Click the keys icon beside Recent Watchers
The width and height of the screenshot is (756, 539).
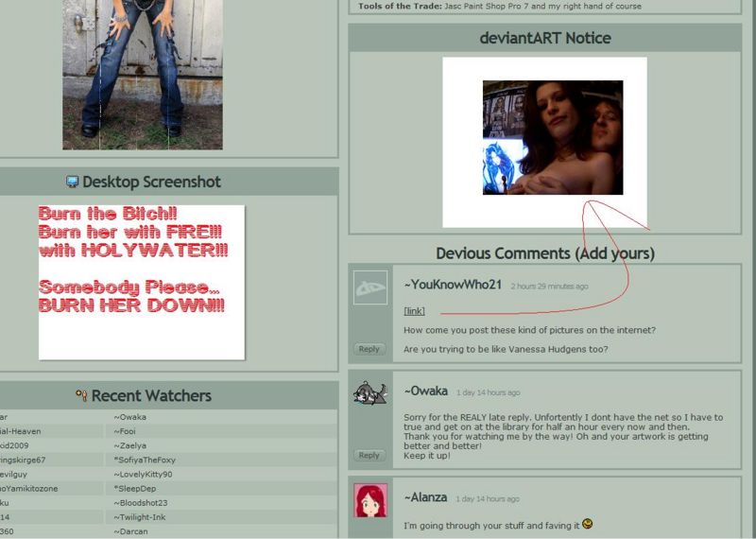point(81,395)
